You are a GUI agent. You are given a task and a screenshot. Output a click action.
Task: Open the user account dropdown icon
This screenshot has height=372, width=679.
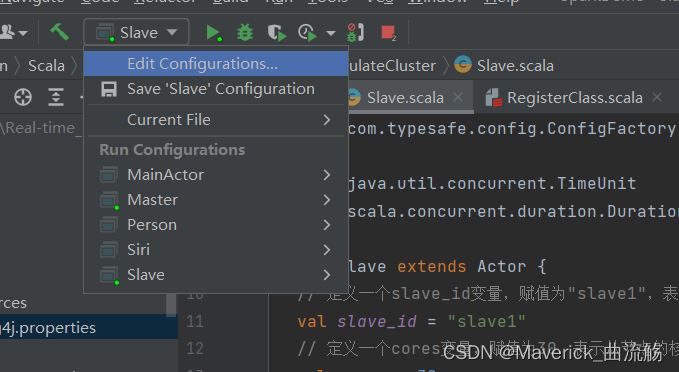(x=14, y=32)
